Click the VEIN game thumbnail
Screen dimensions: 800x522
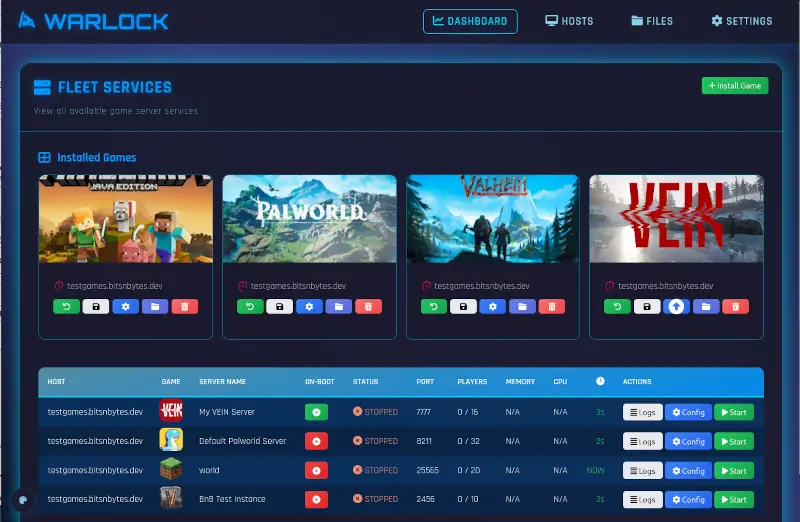coord(677,219)
